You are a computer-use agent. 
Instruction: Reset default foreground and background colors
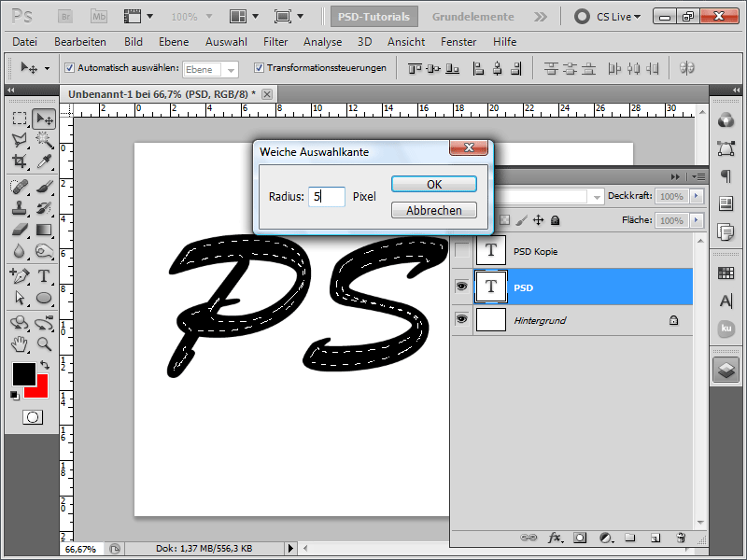(15, 395)
